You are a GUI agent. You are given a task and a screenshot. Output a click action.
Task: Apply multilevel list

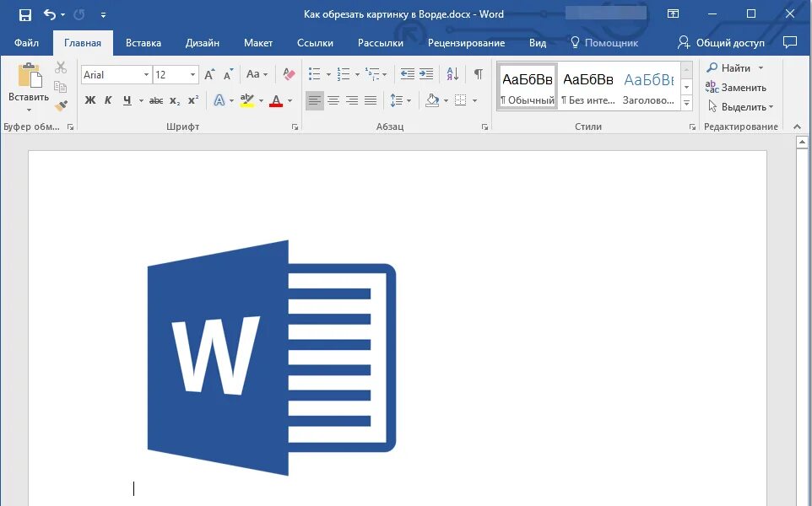pyautogui.click(x=372, y=74)
